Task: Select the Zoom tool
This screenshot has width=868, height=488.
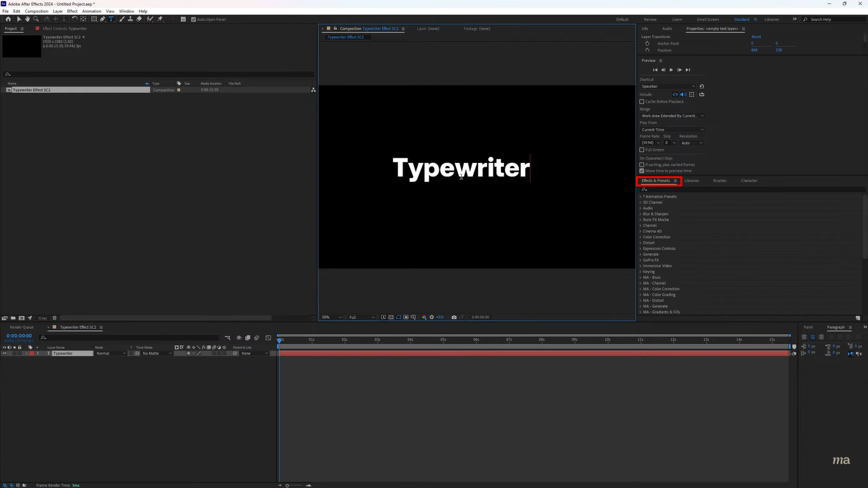Action: pyautogui.click(x=36, y=19)
